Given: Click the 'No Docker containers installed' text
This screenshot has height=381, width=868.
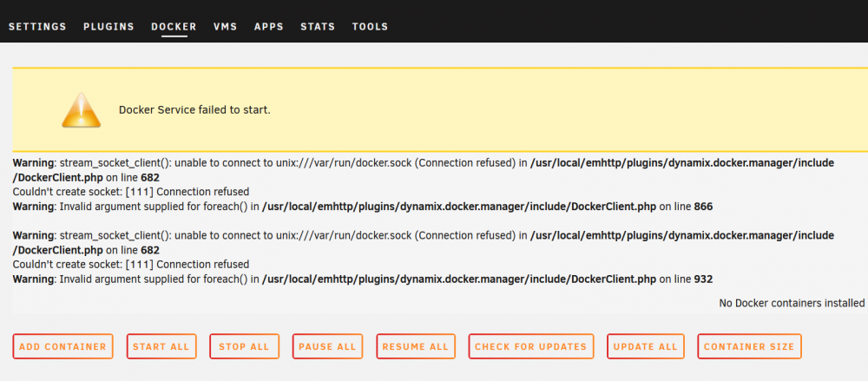Looking at the screenshot, I should pyautogui.click(x=792, y=303).
